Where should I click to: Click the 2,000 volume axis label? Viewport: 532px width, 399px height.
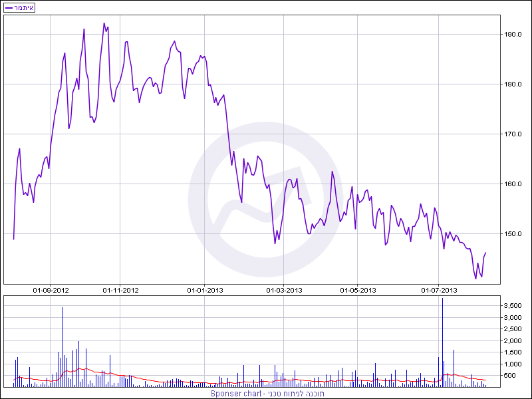pyautogui.click(x=513, y=340)
